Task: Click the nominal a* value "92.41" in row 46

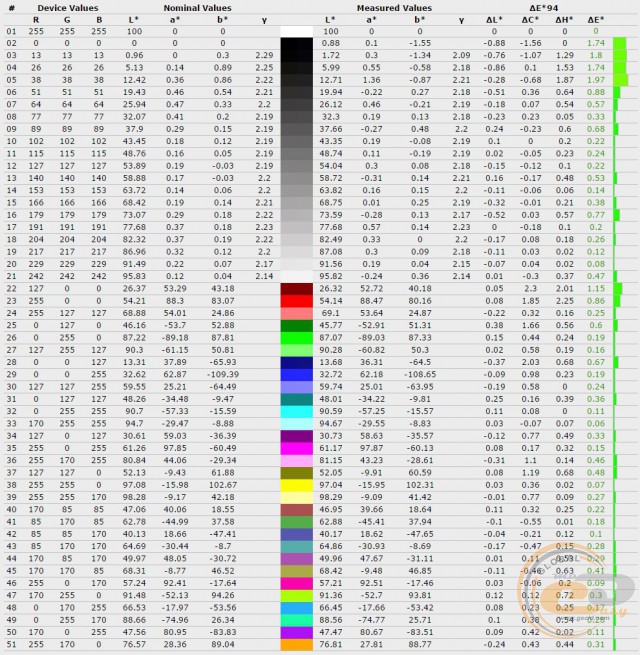Action: (x=175, y=583)
